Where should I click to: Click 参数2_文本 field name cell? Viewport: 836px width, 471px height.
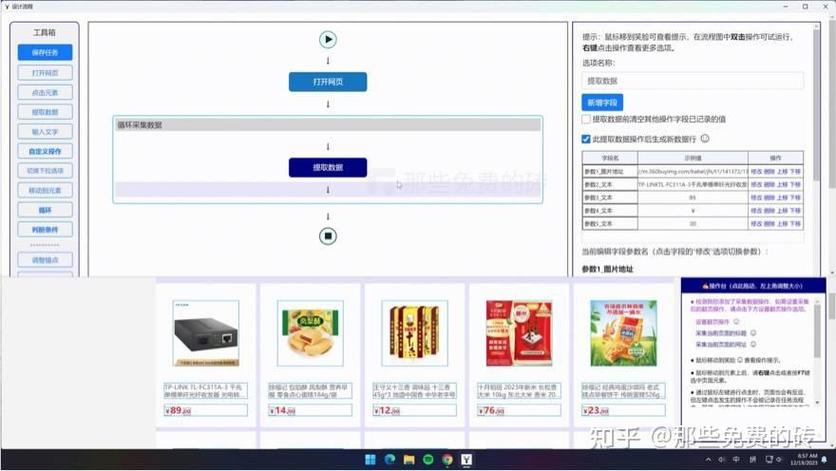(x=610, y=185)
